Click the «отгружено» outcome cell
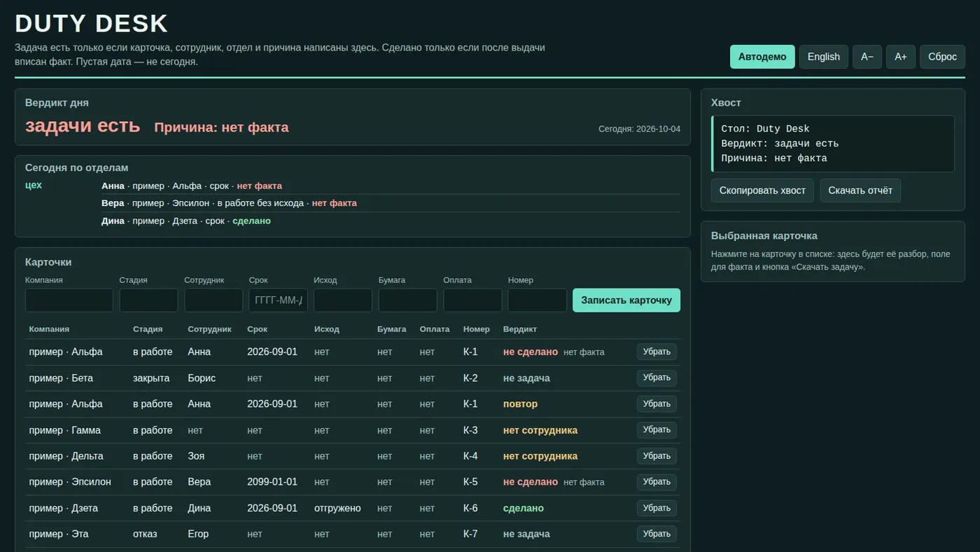Image resolution: width=980 pixels, height=552 pixels. point(337,508)
